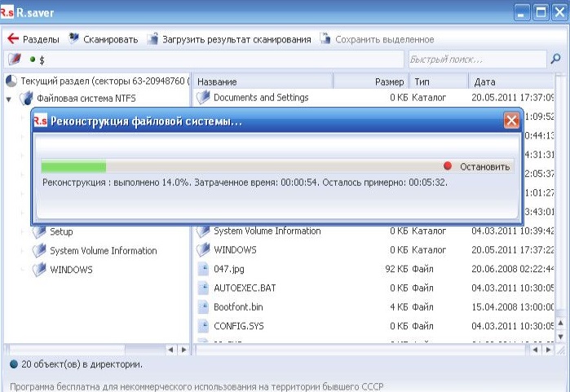Click the green reconstruction progress bar
The width and height of the screenshot is (570, 392).
[x=73, y=166]
